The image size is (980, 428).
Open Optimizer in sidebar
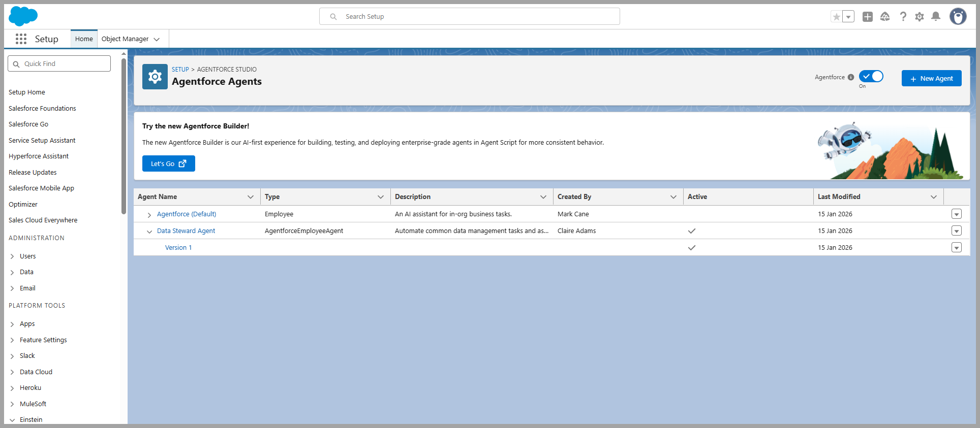point(23,205)
